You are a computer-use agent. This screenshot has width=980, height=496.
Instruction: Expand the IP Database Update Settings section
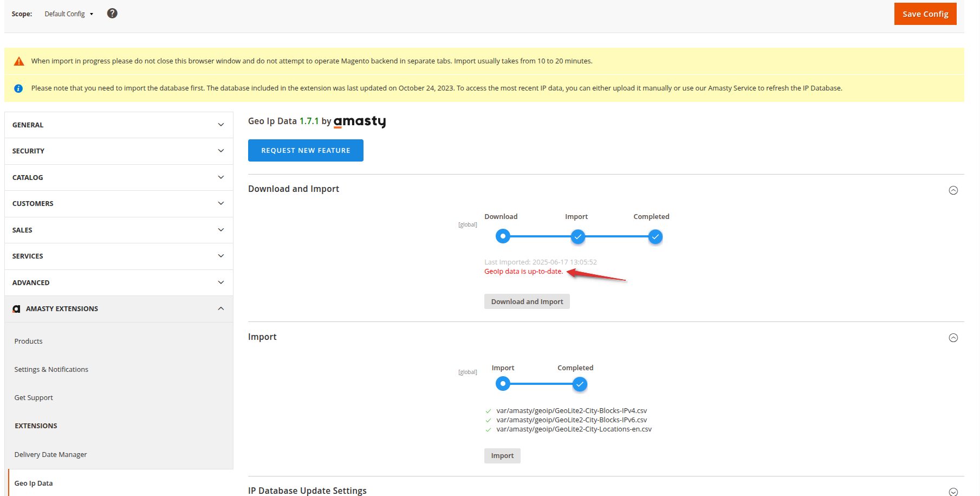pos(953,492)
